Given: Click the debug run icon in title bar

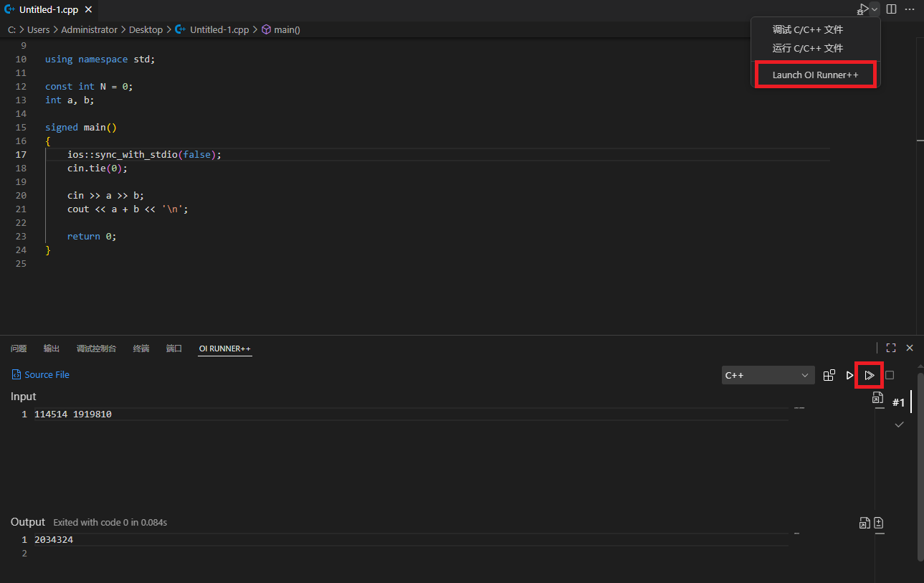Looking at the screenshot, I should coord(863,9).
